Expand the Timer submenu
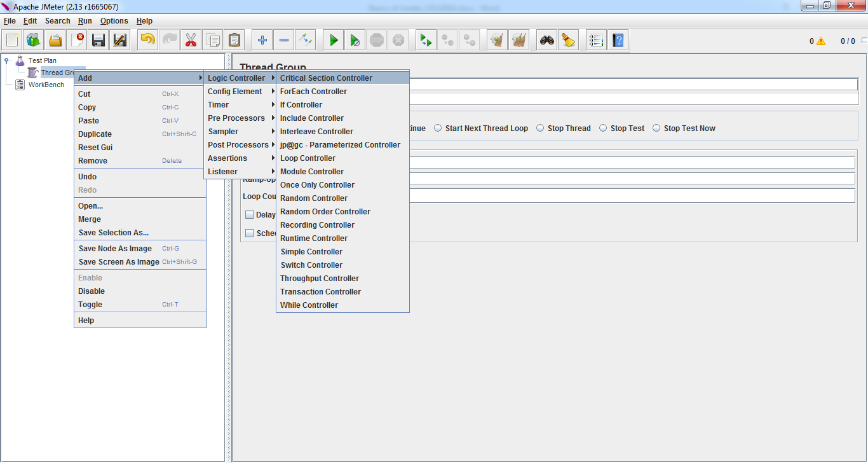 pos(240,105)
